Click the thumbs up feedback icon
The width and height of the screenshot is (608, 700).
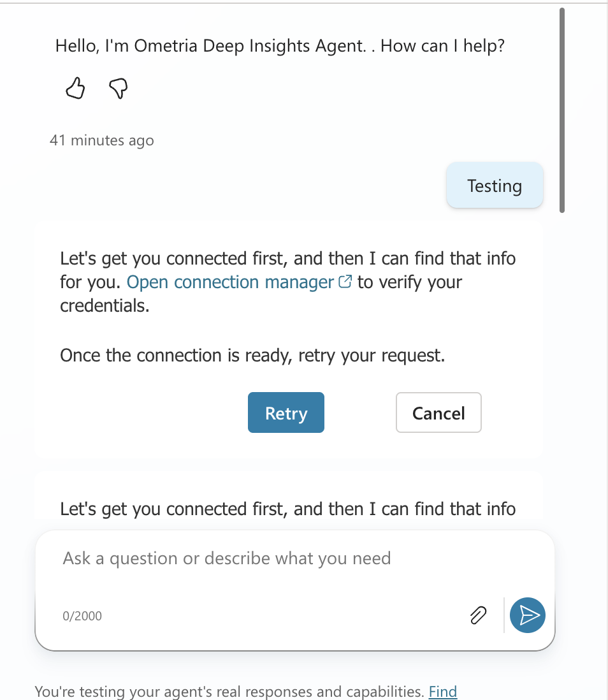[x=75, y=88]
